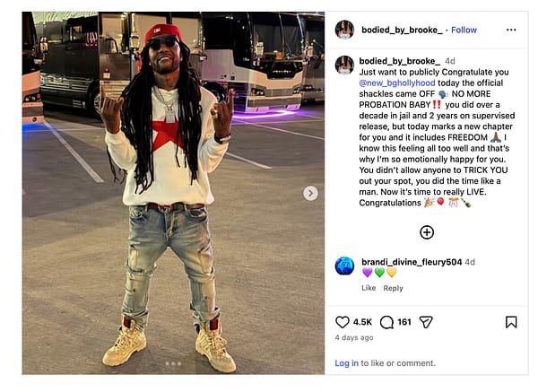538x392 pixels.
Task: Like brandi_divine_fleury504's comment
Action: (369, 288)
